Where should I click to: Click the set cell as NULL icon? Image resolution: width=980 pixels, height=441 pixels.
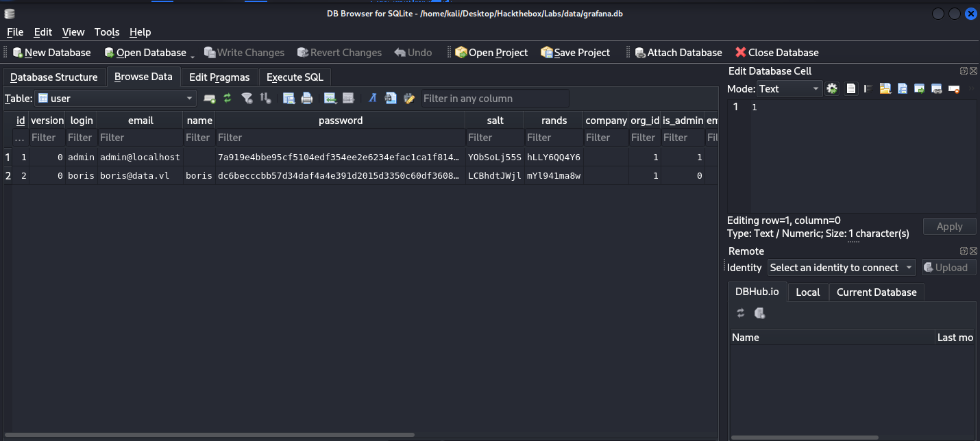tap(953, 88)
